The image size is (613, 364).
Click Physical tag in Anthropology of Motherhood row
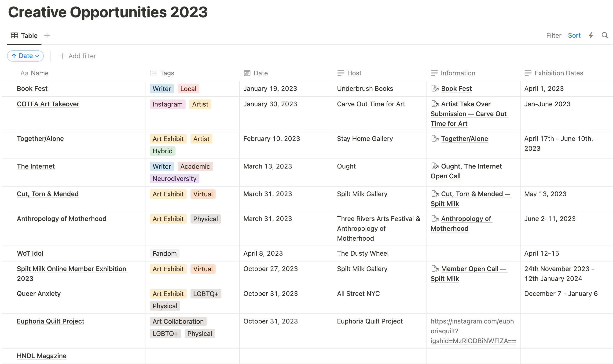tap(206, 219)
